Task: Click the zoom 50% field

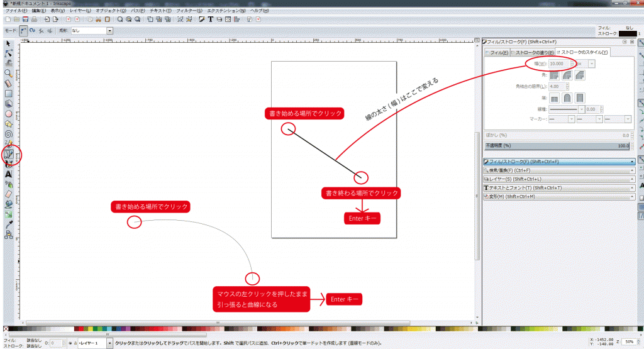Action: (629, 341)
